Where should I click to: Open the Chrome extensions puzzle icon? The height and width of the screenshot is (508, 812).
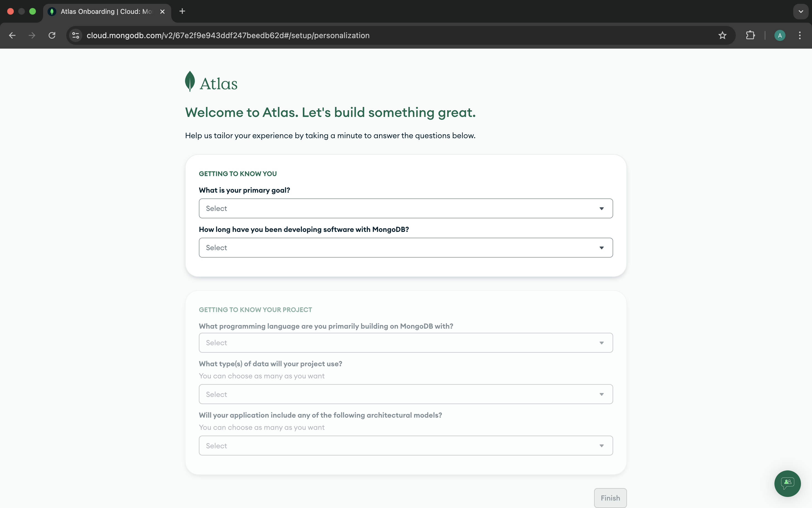tap(750, 35)
